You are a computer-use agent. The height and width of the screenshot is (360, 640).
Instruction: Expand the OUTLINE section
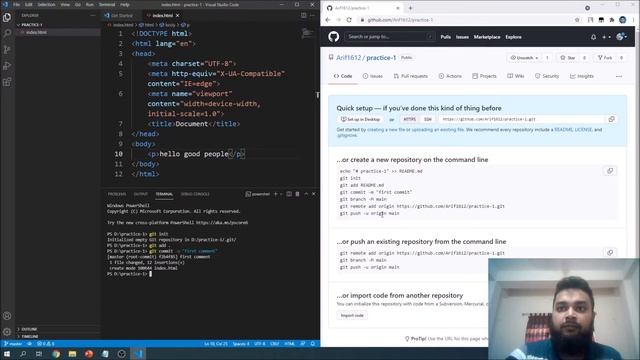coord(29,329)
